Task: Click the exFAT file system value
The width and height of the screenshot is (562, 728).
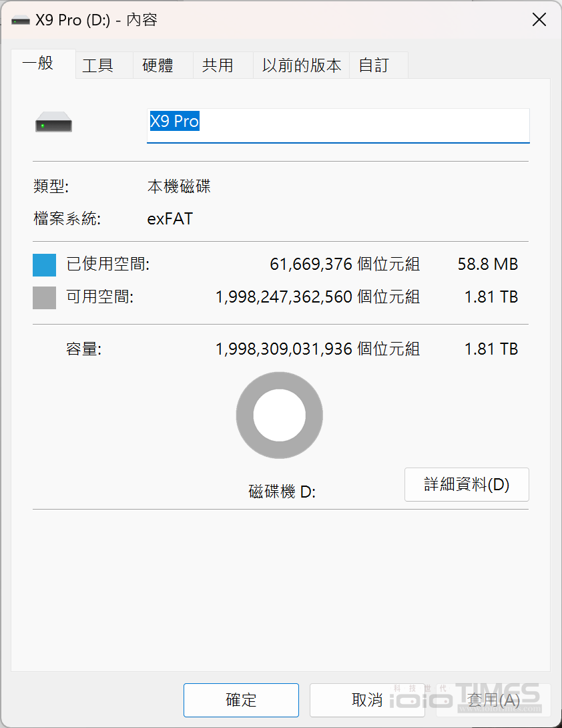Action: pyautogui.click(x=170, y=218)
